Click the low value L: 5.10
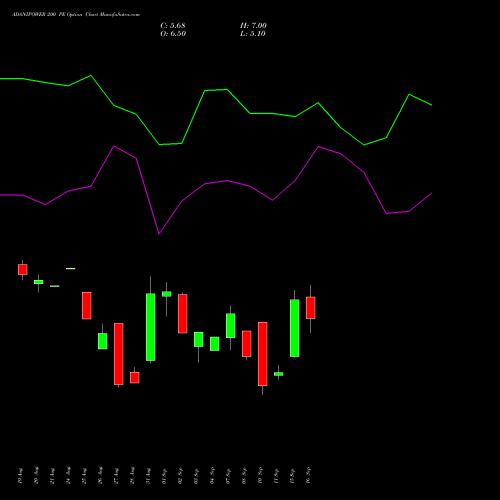 253,34
